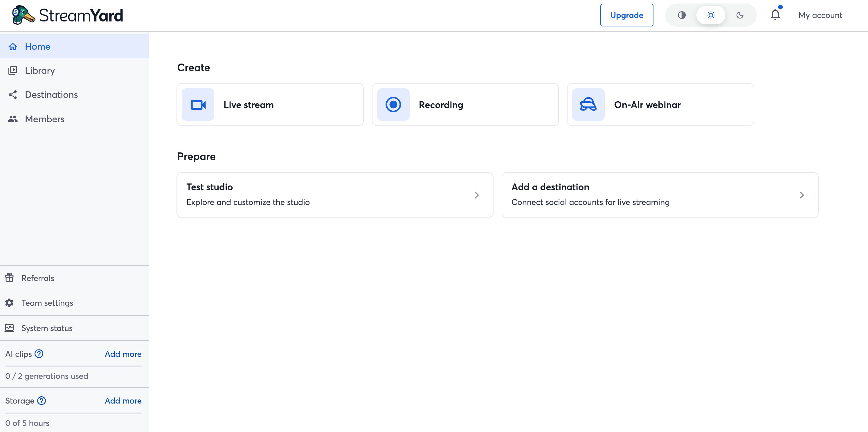868x432 pixels.
Task: Click the StreamYard duck logo
Action: tap(23, 15)
